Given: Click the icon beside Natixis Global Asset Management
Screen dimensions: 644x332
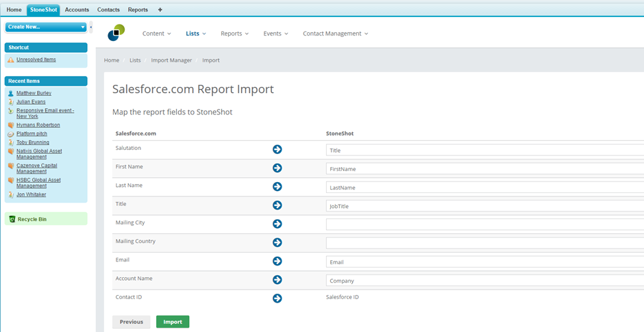Looking at the screenshot, I should point(11,151).
